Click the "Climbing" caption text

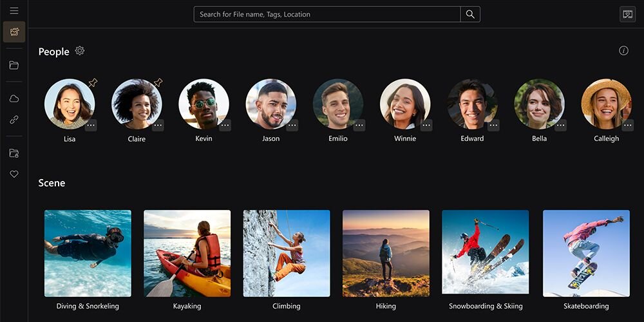point(287,307)
